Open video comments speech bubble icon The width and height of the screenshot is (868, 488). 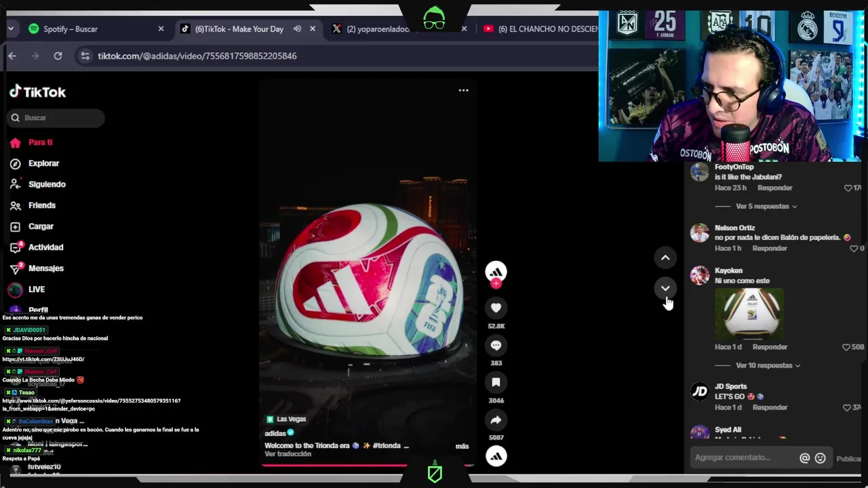point(496,345)
